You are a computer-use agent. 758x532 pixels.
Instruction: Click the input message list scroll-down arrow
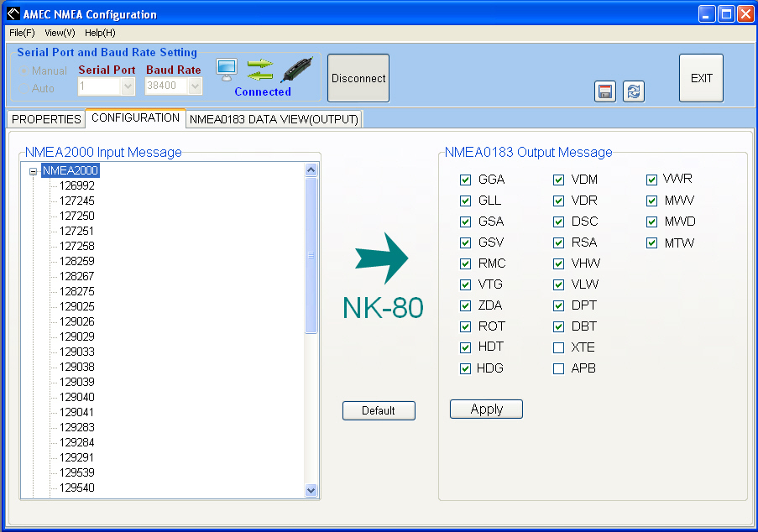[311, 490]
